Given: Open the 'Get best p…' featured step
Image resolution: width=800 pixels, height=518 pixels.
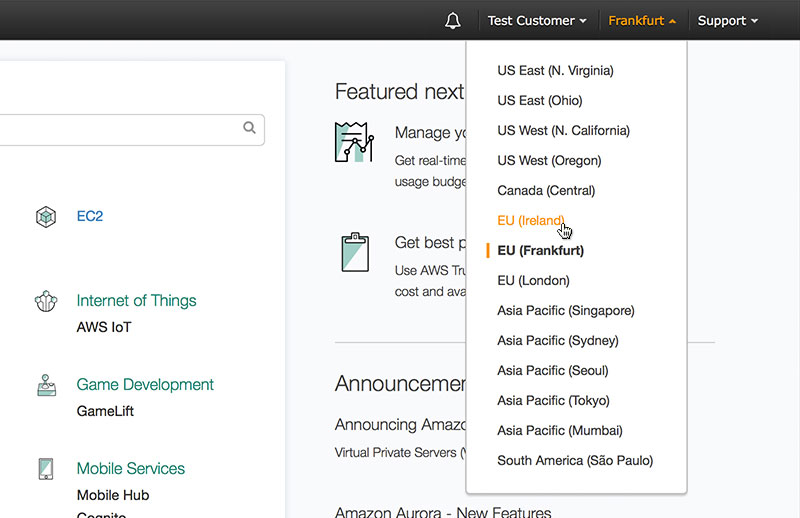Looking at the screenshot, I should (x=430, y=243).
